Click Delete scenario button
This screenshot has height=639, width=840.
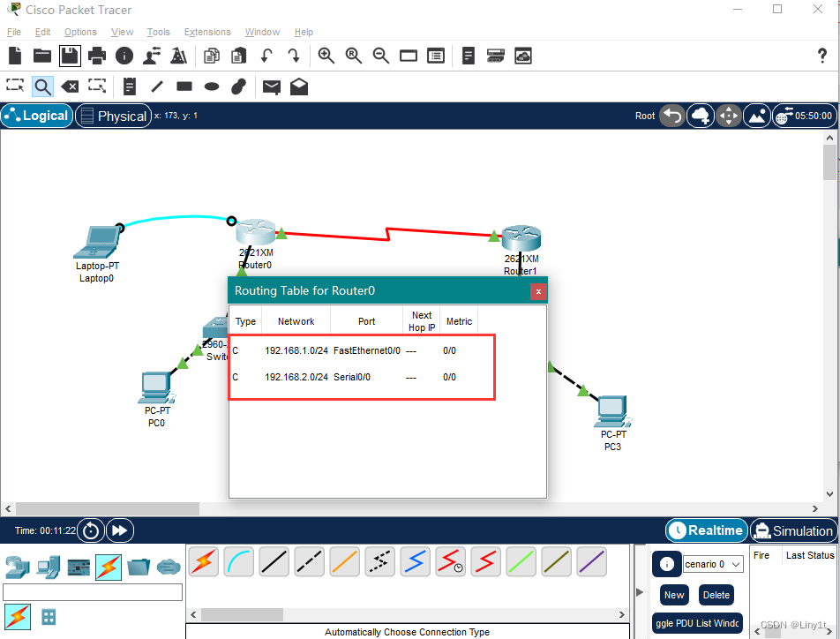point(716,595)
